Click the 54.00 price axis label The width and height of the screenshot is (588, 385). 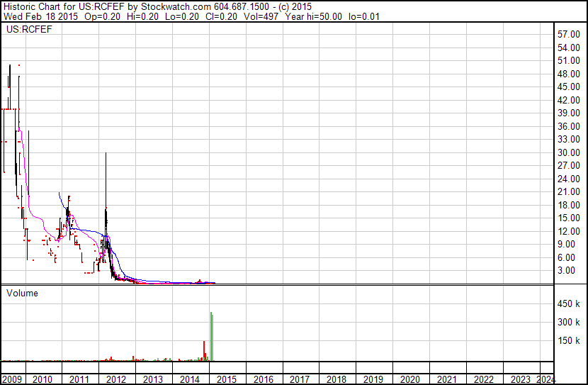click(569, 48)
